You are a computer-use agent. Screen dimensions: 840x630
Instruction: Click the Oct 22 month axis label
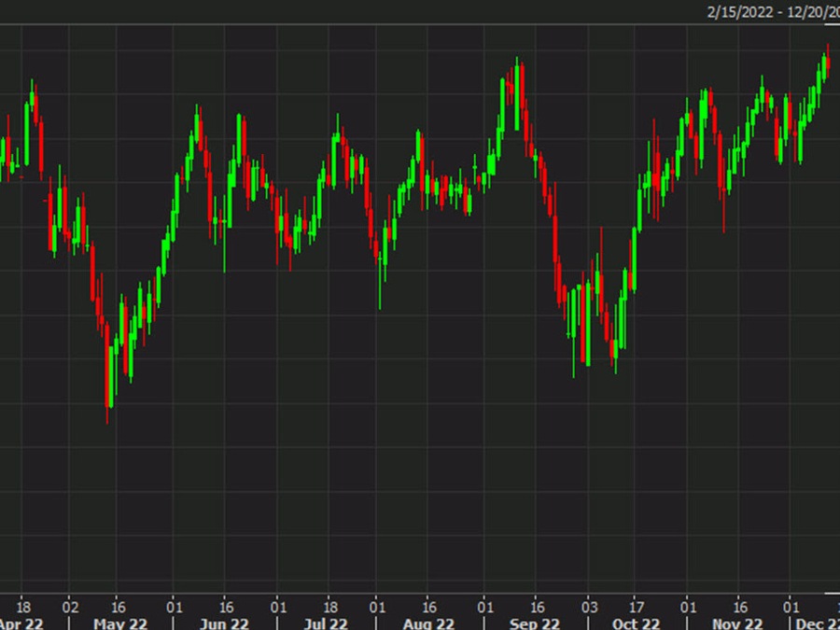637,623
